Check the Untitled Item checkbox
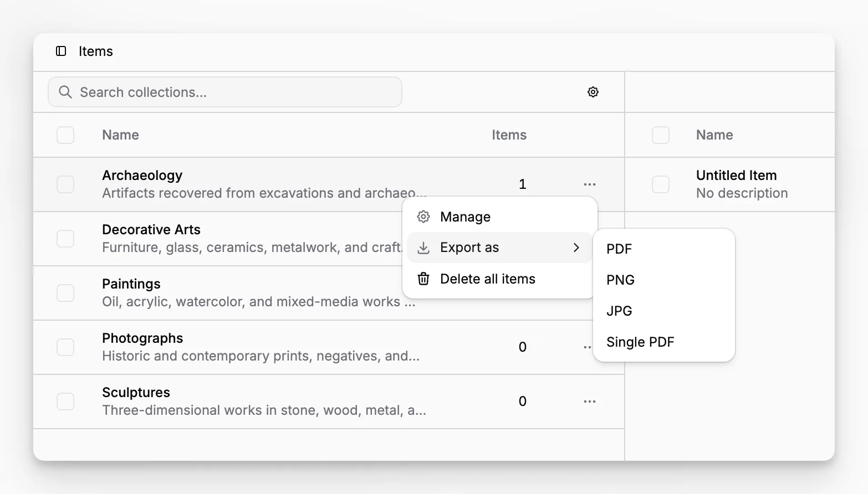The image size is (868, 494). [661, 184]
